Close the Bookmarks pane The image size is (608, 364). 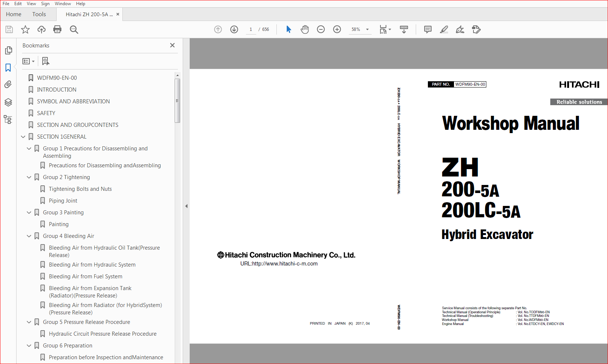point(172,45)
